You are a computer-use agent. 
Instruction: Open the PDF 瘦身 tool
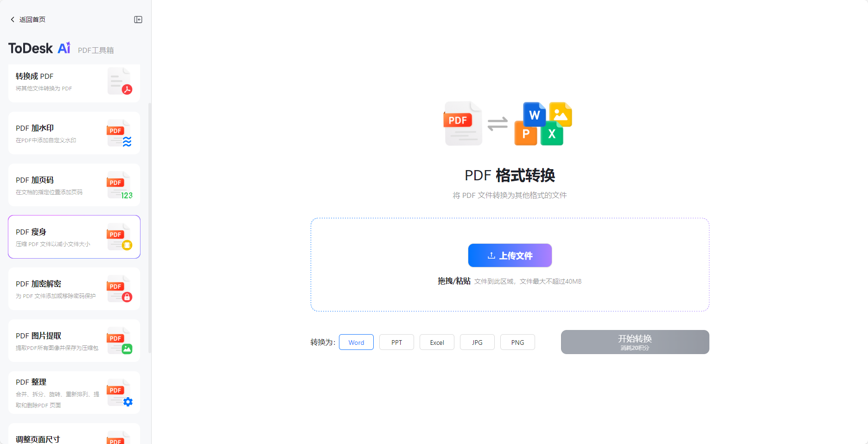[74, 237]
